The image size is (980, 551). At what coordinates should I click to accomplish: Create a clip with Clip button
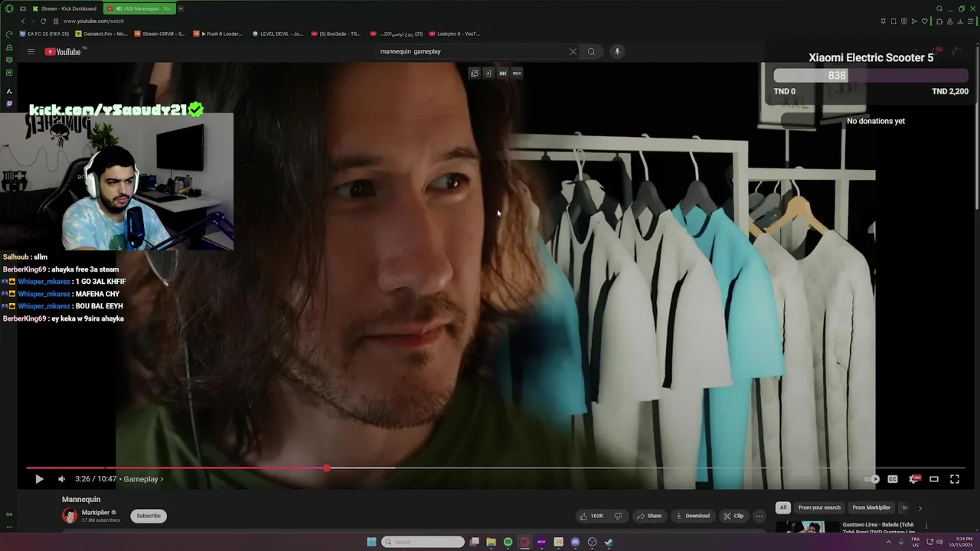pos(733,516)
